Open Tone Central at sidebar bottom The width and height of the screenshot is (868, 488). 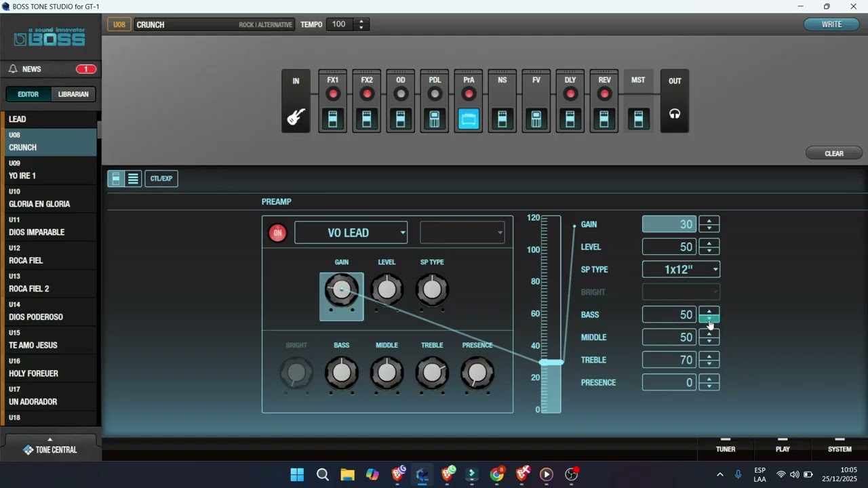point(50,449)
